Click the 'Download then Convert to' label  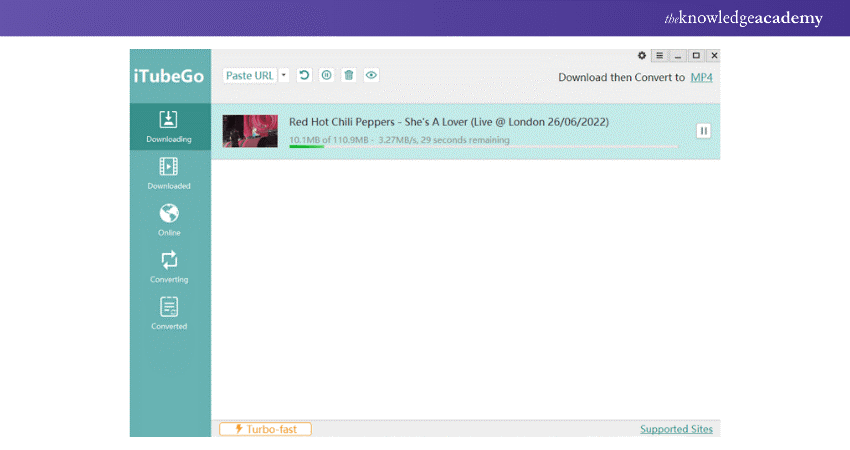tap(622, 78)
